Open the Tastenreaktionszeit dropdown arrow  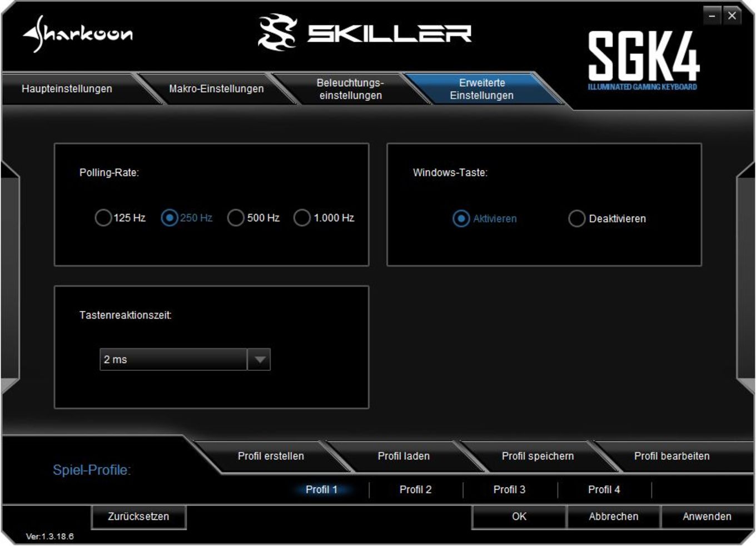pos(259,359)
